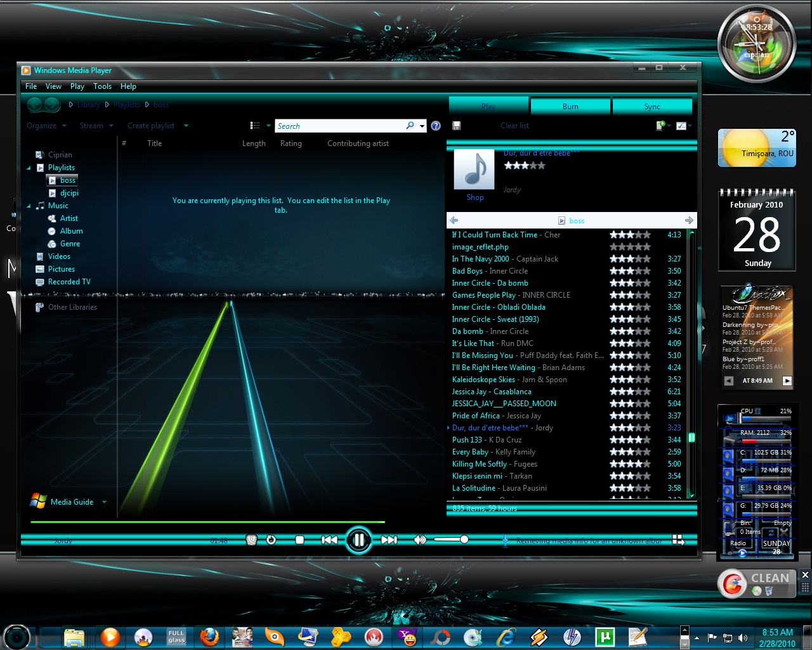Click the Shop link under album art
This screenshot has height=650, width=812.
475,197
